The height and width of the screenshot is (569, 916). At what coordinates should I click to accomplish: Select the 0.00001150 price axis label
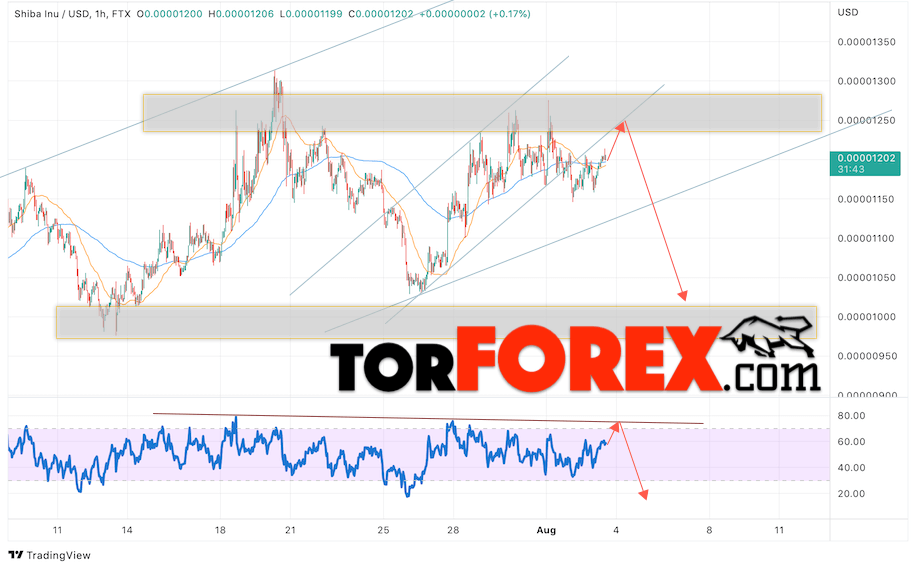[866, 199]
